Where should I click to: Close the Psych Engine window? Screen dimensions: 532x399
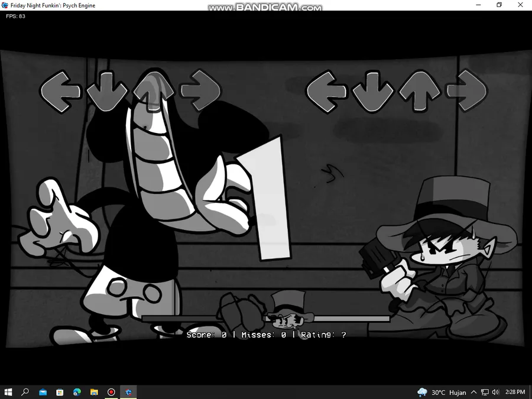(520, 5)
